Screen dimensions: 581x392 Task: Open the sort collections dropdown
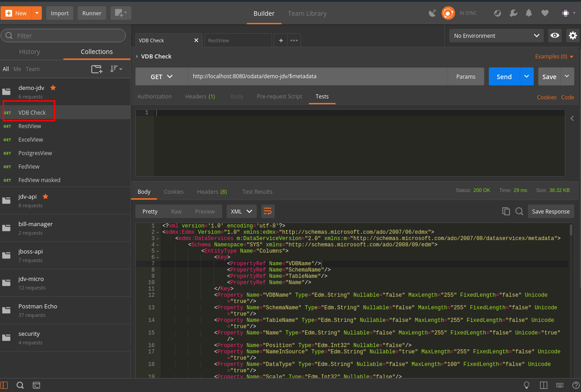[x=116, y=69]
